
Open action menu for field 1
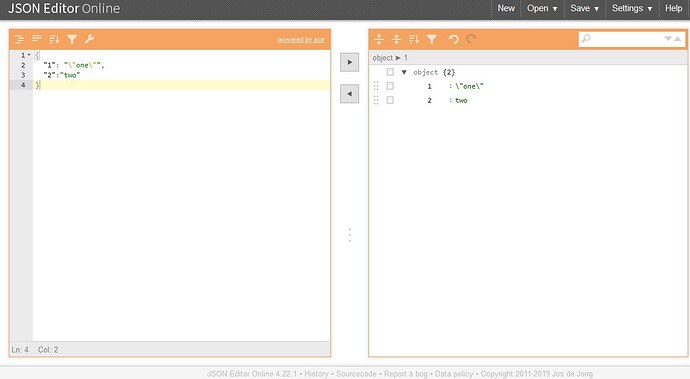pyautogui.click(x=390, y=86)
